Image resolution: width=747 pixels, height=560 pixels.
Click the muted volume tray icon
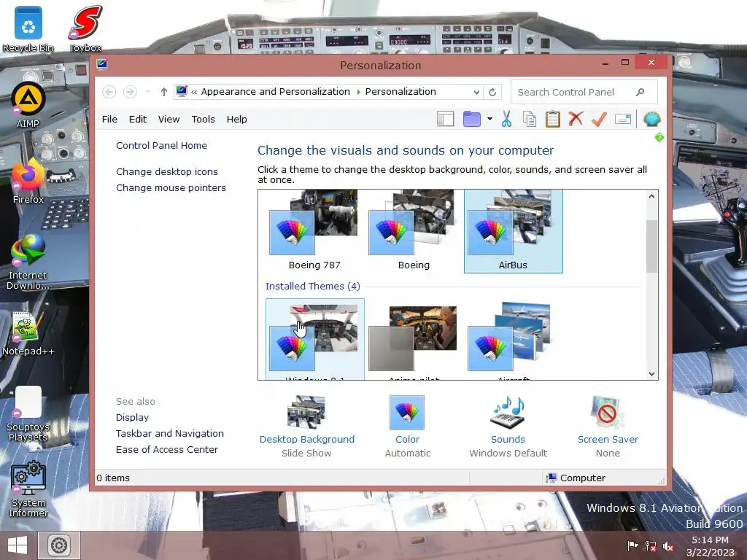pos(668,546)
